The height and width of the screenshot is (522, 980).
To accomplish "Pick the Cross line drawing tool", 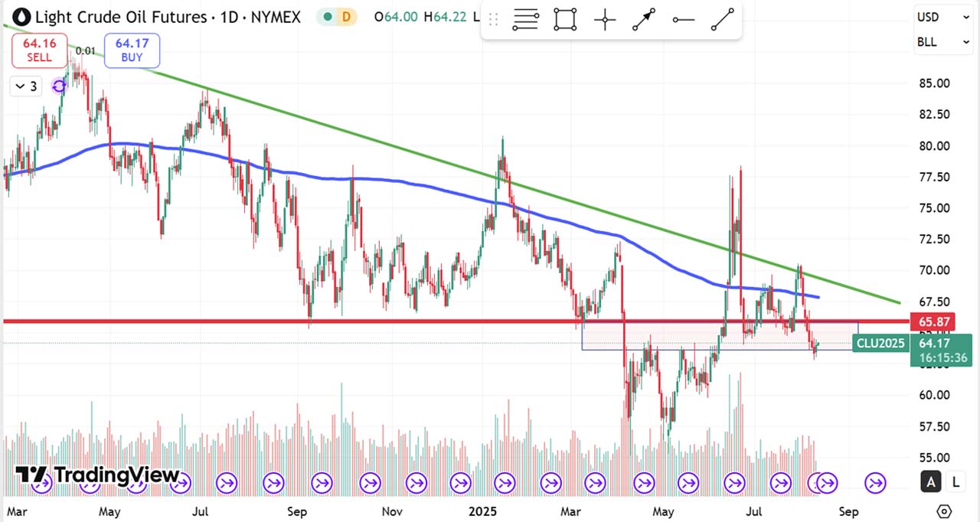I will [x=605, y=20].
